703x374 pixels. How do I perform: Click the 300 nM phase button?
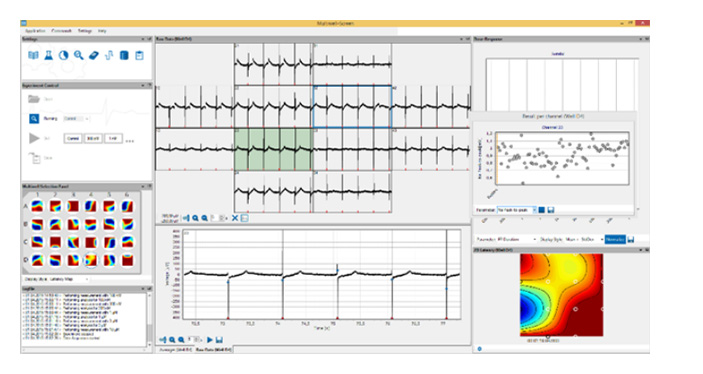click(x=93, y=139)
